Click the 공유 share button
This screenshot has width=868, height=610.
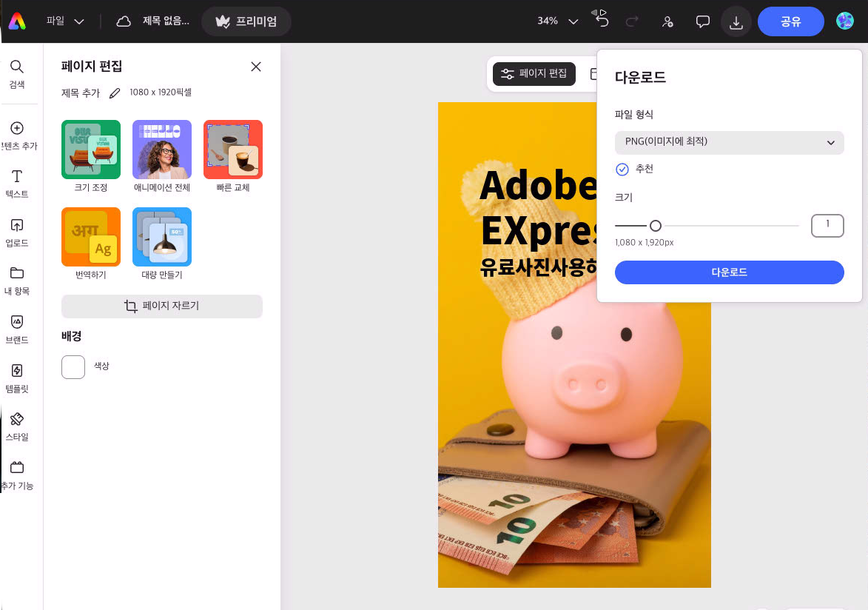[790, 21]
